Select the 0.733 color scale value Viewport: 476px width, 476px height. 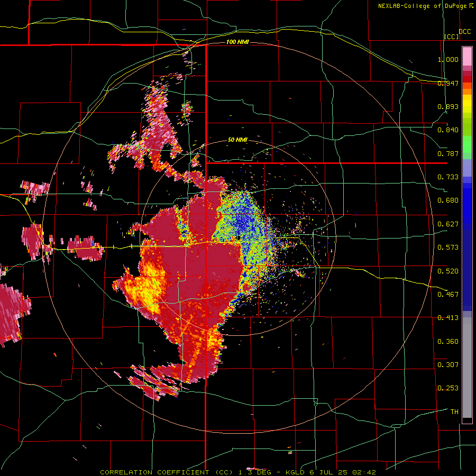pos(448,177)
